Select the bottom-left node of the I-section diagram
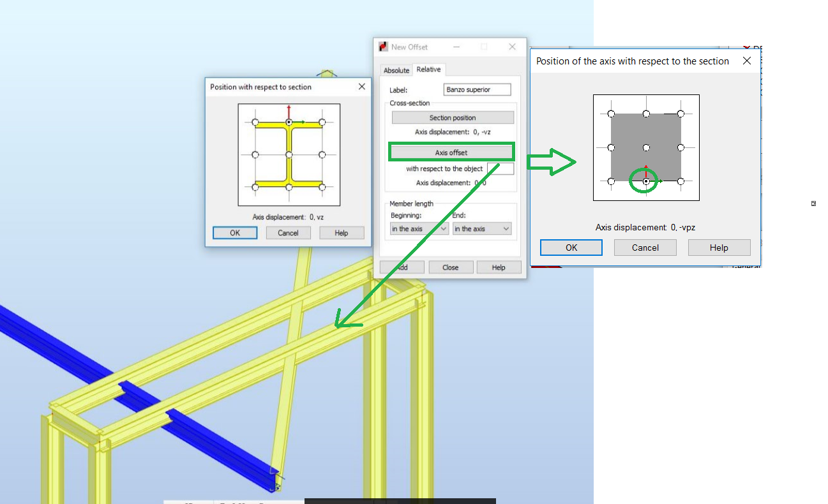 point(257,186)
